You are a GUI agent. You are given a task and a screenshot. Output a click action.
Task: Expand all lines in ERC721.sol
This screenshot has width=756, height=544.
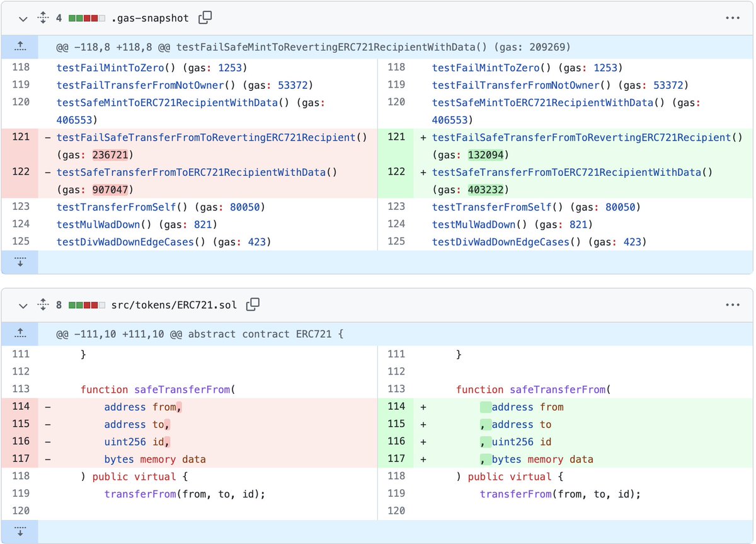point(43,305)
